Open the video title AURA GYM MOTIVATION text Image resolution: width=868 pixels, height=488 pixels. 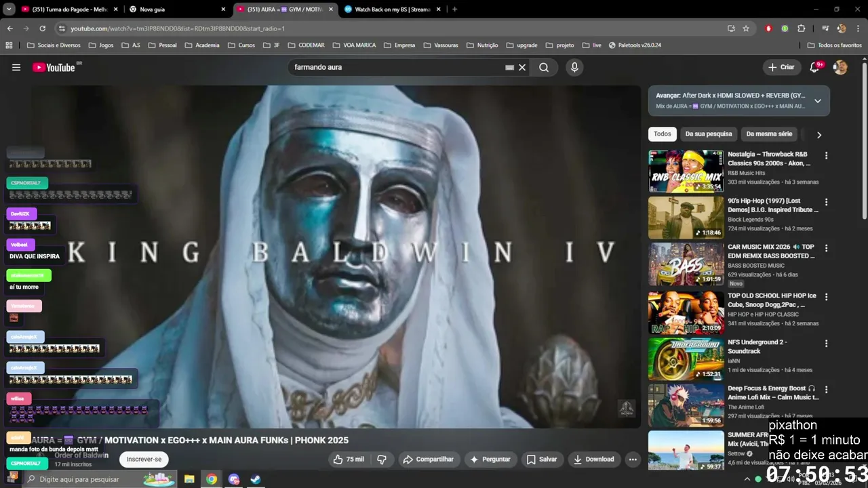[x=189, y=440]
